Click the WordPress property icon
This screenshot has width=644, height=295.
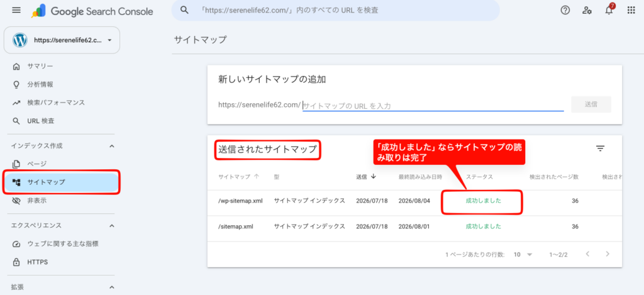pos(19,40)
